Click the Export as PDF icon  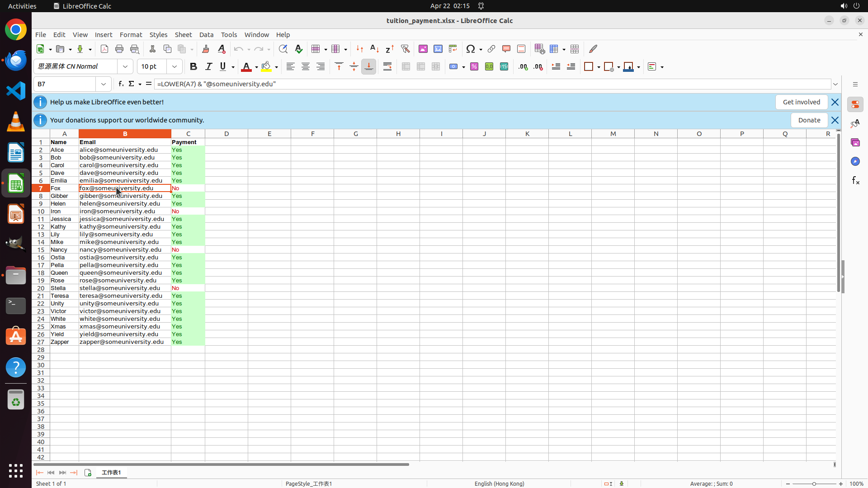(x=104, y=49)
